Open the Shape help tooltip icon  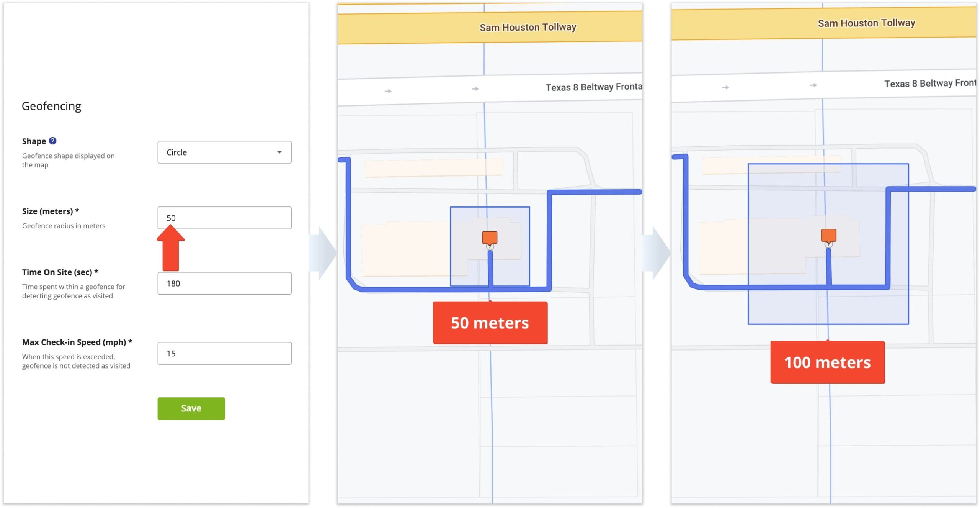click(53, 141)
